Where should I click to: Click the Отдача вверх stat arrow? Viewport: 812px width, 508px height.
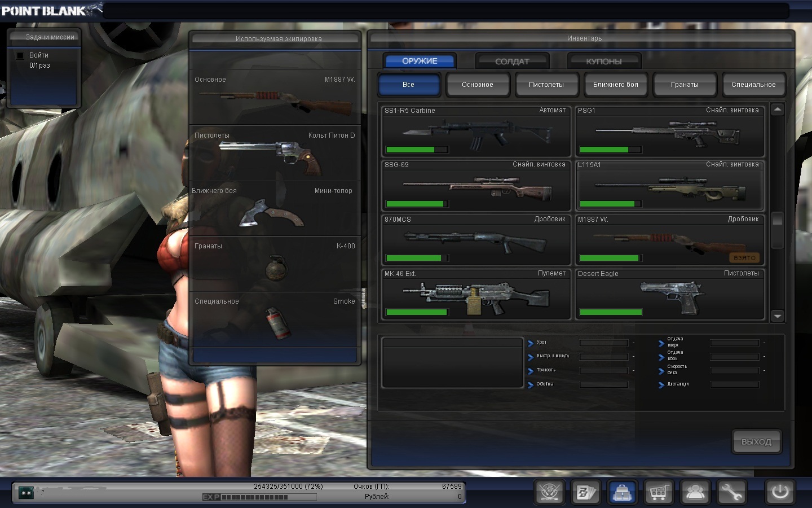(x=661, y=343)
